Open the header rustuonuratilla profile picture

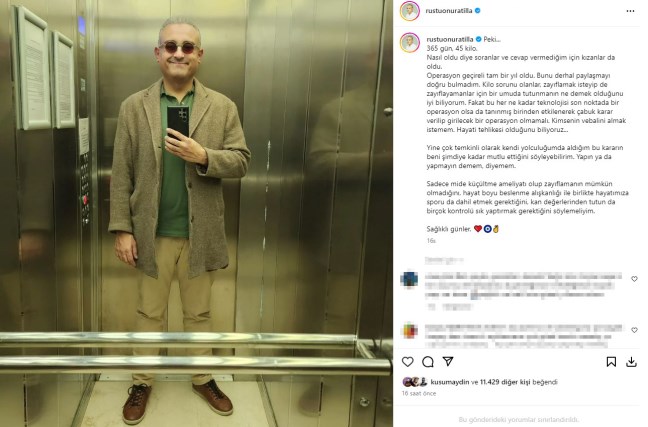(x=410, y=11)
